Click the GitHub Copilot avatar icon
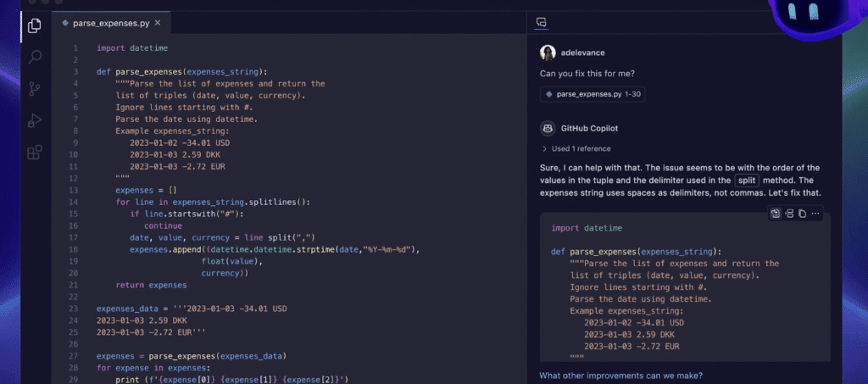 548,128
